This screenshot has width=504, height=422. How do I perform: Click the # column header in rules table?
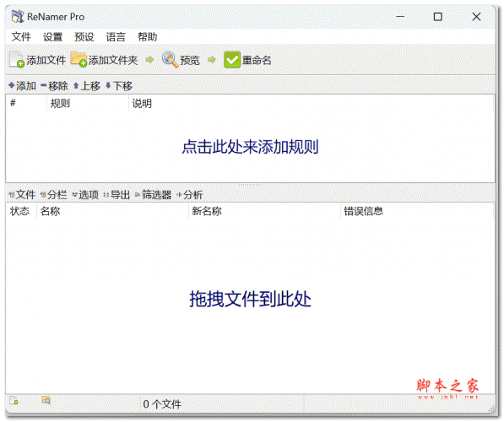26,103
